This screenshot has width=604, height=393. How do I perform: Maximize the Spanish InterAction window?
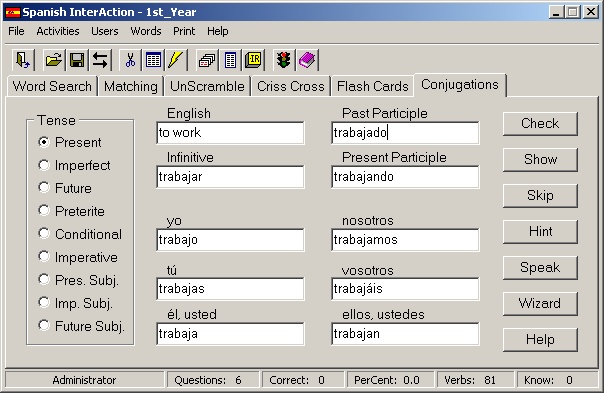coord(573,12)
